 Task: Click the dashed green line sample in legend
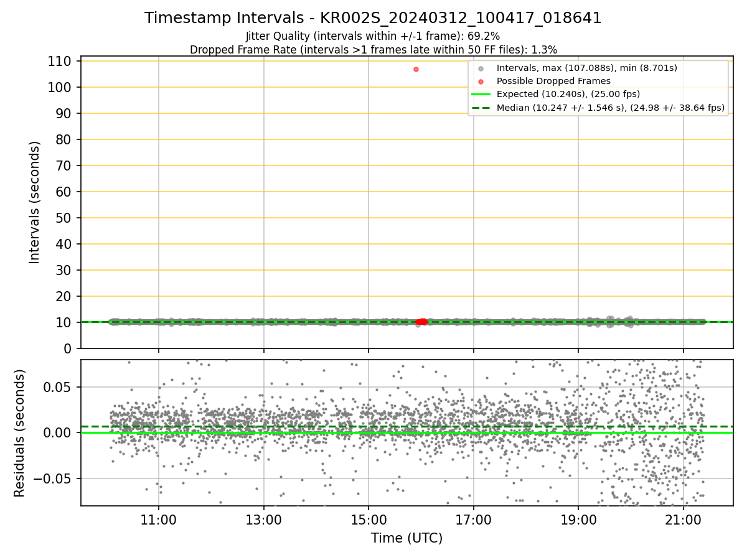pos(481,108)
